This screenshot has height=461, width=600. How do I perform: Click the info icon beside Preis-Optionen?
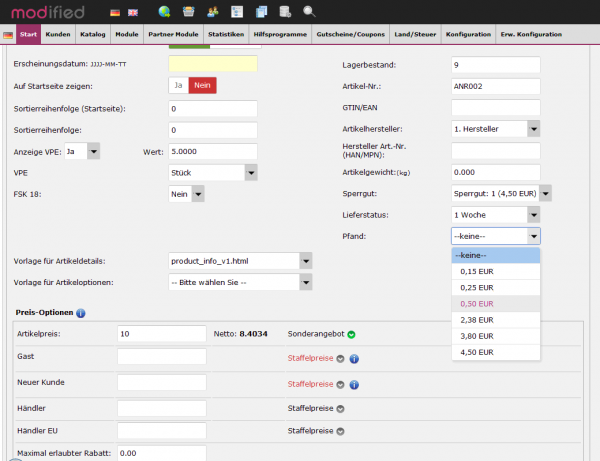pyautogui.click(x=81, y=313)
